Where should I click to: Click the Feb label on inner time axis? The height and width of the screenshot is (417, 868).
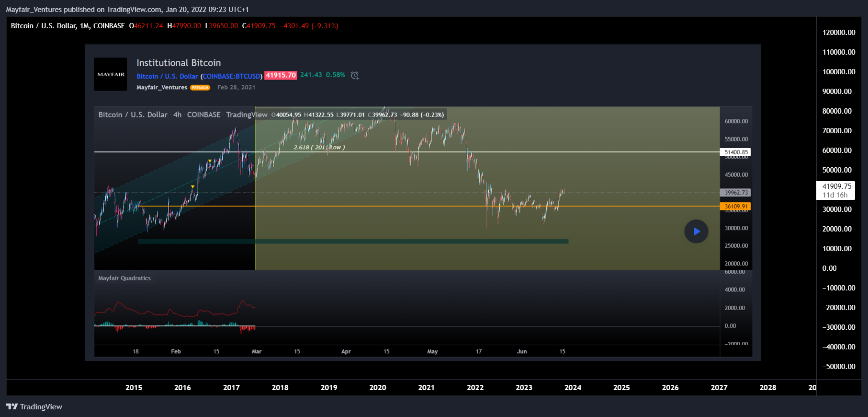pyautogui.click(x=176, y=351)
